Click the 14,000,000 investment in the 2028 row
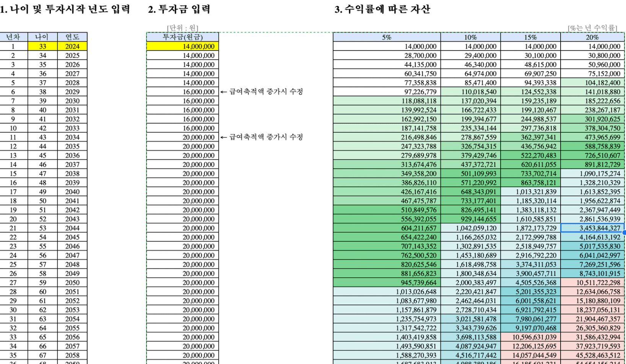Image resolution: width=626 pixels, height=364 pixels. (182, 83)
